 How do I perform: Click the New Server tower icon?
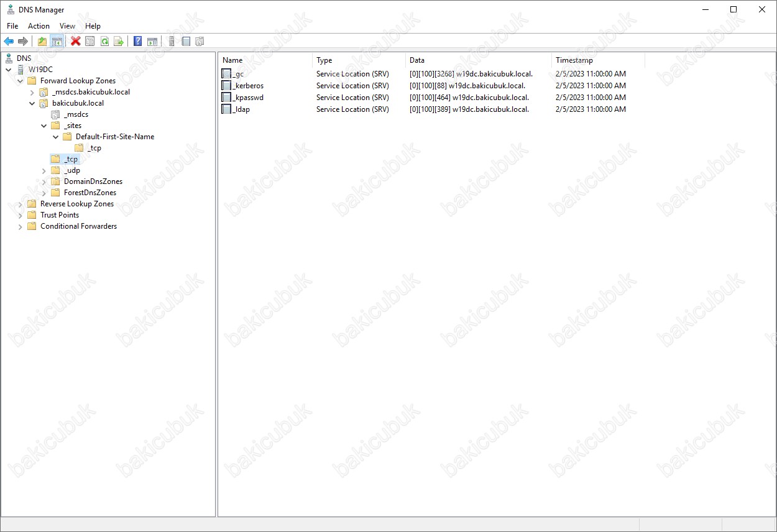[172, 42]
